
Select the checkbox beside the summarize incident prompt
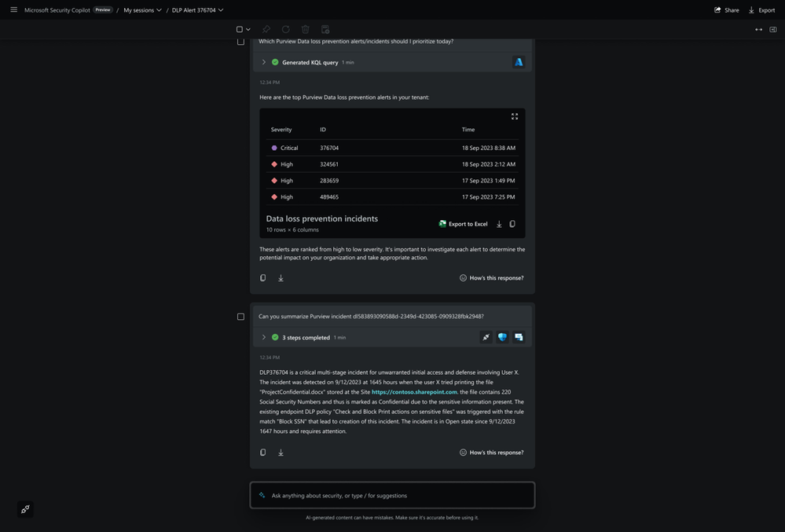(x=240, y=317)
